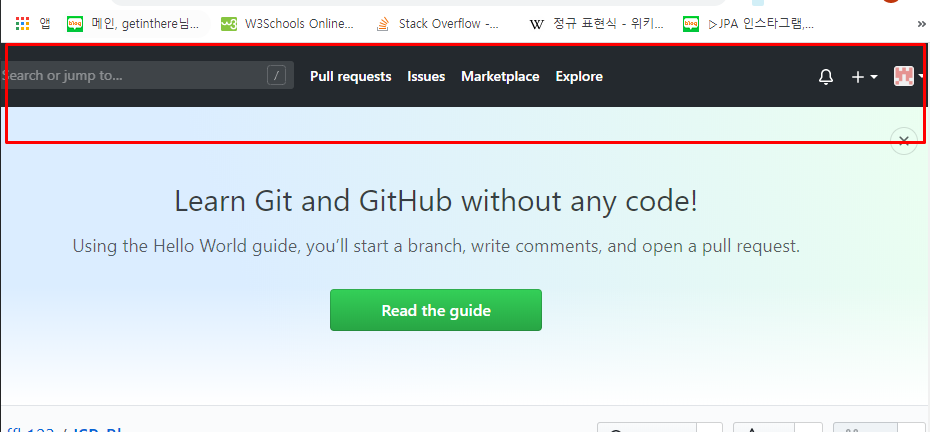Click the green Read the guide button

436,310
